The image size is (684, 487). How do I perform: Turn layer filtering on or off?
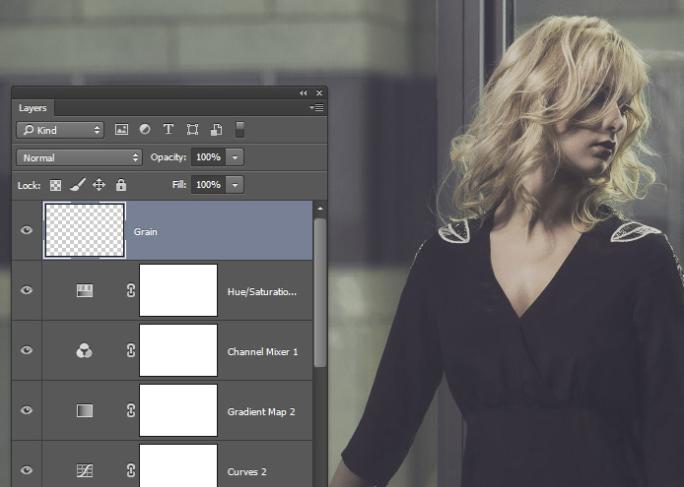pos(240,130)
